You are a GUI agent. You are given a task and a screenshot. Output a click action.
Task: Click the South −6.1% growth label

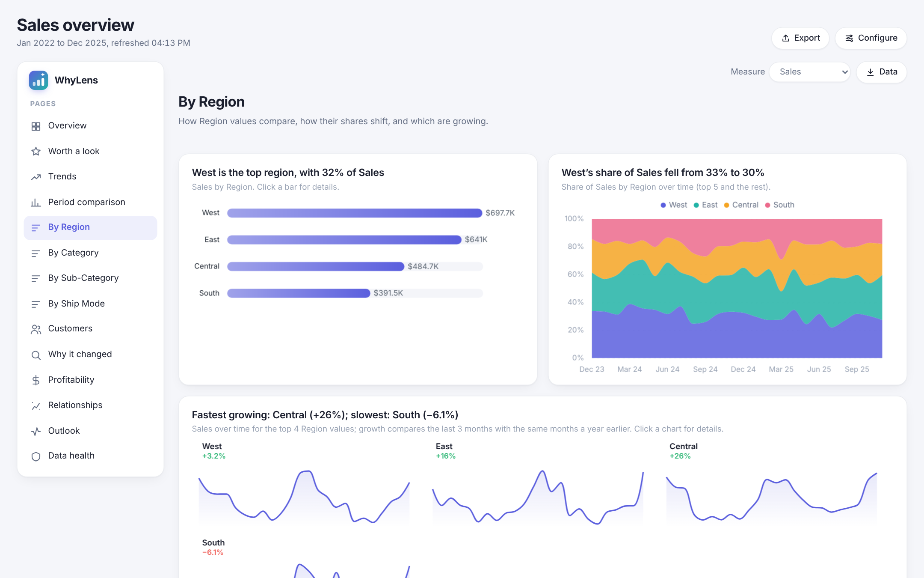click(x=213, y=552)
